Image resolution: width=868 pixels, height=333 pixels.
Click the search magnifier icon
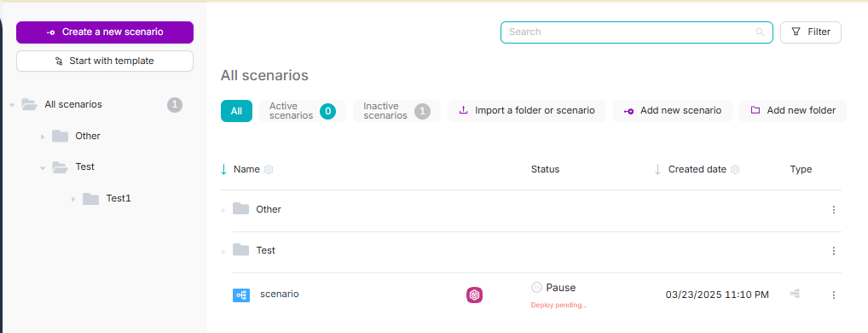click(760, 32)
